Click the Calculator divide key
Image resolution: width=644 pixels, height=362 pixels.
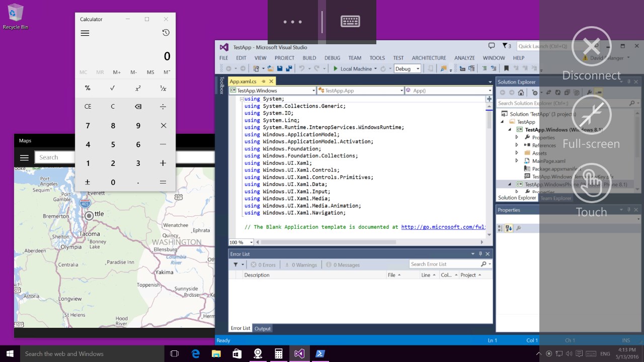coord(163,107)
